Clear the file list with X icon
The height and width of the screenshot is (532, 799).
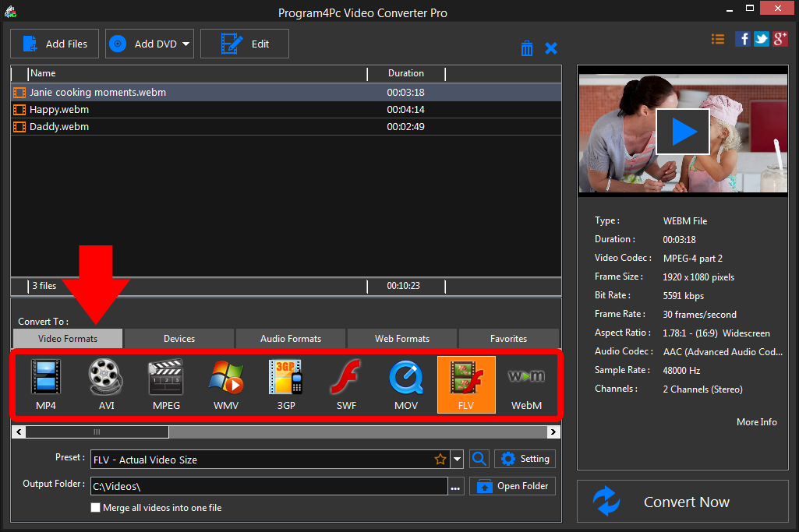coord(551,48)
